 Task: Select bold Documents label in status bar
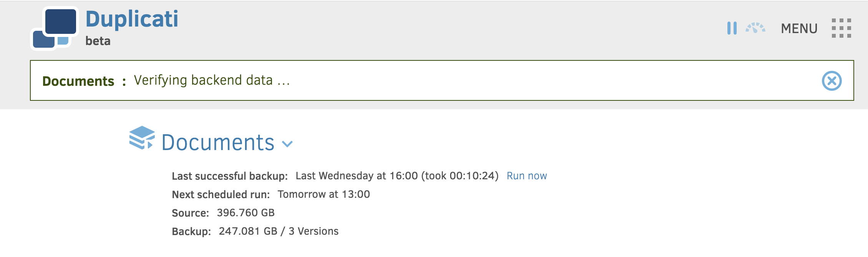tap(78, 81)
